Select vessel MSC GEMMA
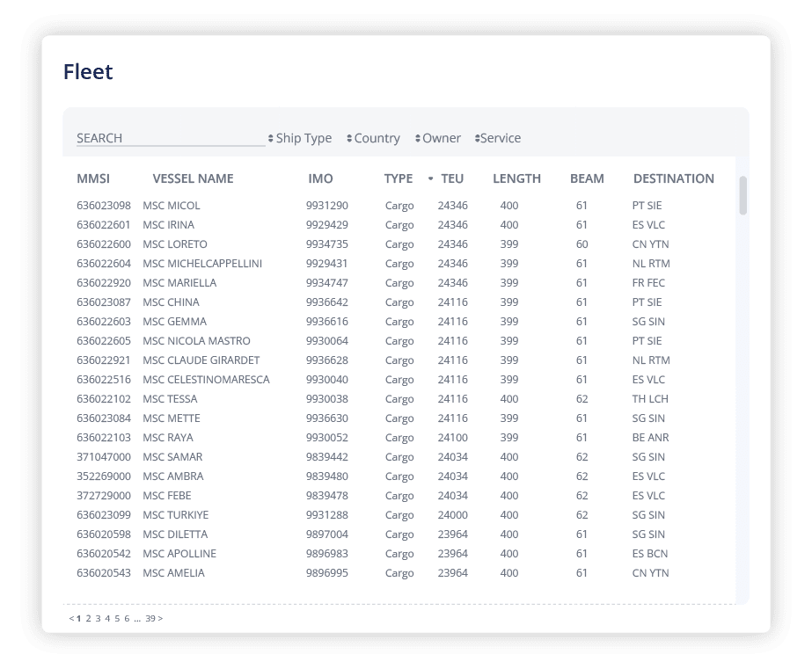The height and width of the screenshot is (669, 812). coord(174,321)
